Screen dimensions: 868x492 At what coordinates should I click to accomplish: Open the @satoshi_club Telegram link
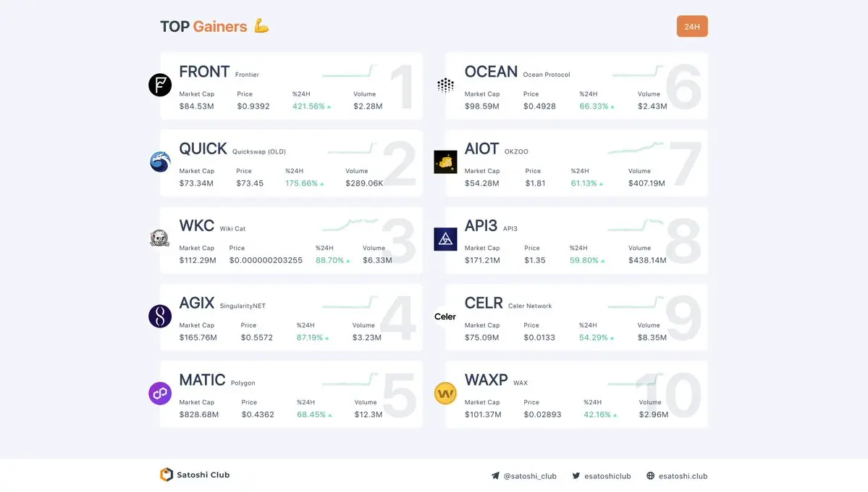point(523,476)
